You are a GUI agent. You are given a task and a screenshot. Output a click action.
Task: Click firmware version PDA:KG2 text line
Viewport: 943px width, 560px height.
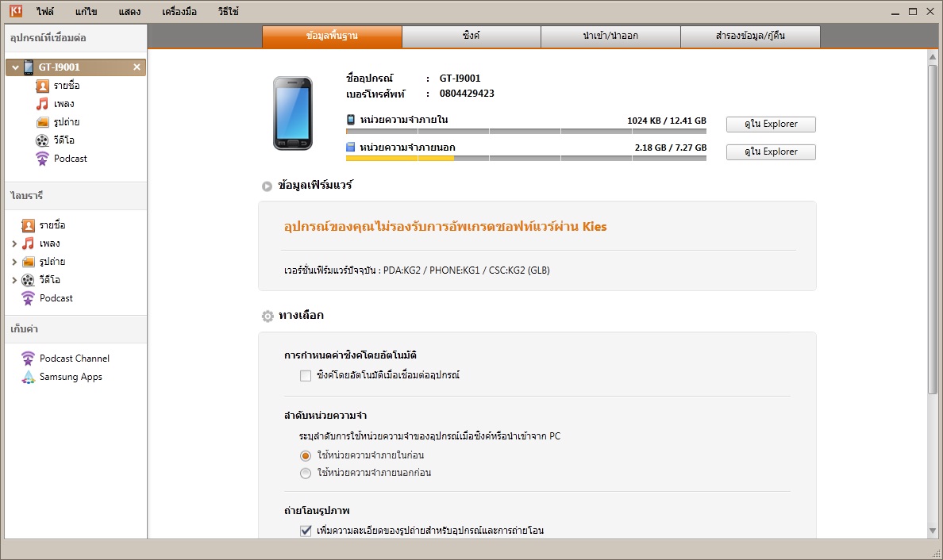[417, 270]
